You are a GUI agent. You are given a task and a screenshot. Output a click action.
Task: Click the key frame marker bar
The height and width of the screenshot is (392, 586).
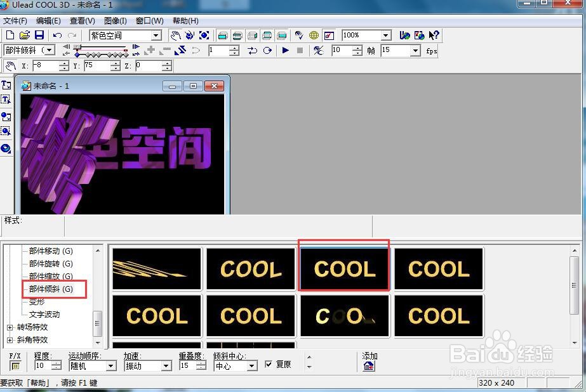coord(101,55)
